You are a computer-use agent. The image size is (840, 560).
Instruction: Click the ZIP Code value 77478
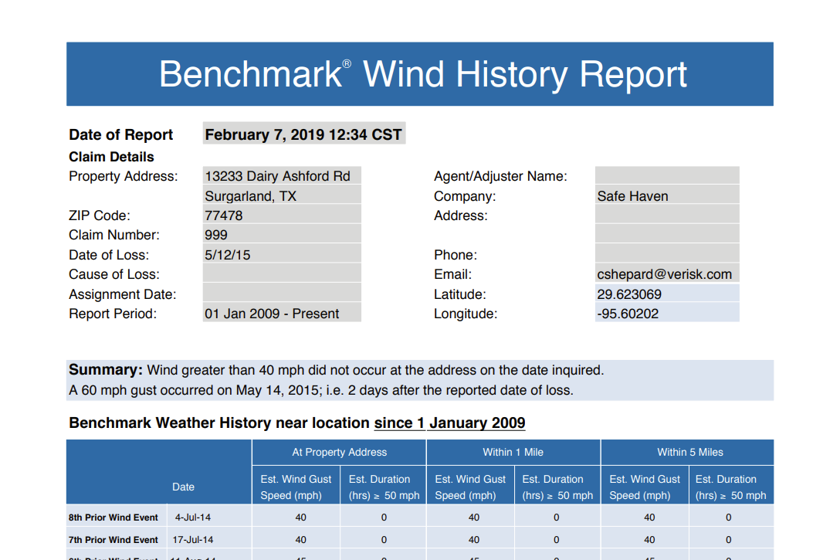[x=282, y=215]
